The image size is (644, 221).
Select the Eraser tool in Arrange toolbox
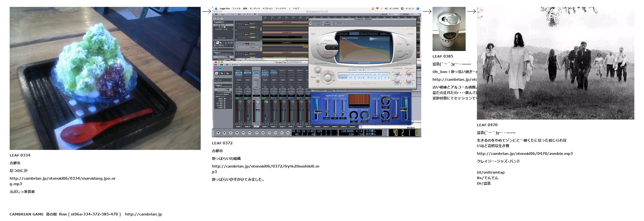[220, 43]
